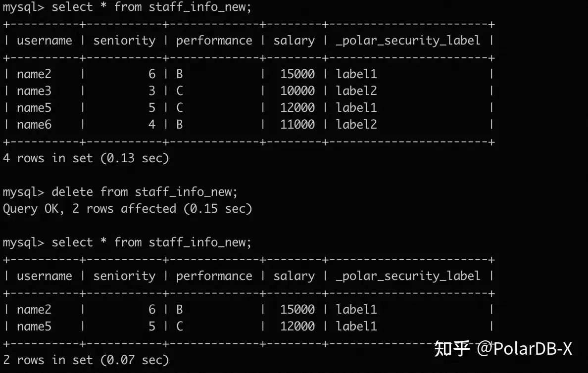Click the username header in the first table
Screen dimensions: 588x373
[45, 41]
